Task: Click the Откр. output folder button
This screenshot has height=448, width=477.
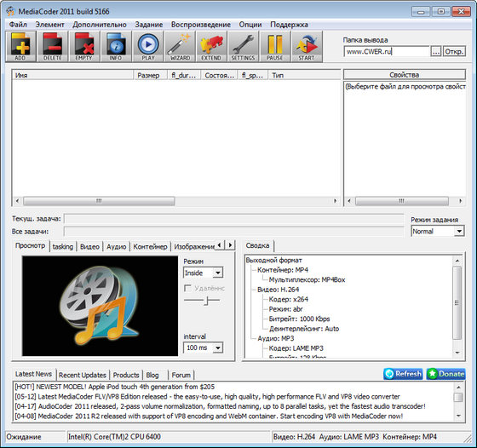Action: pyautogui.click(x=454, y=51)
